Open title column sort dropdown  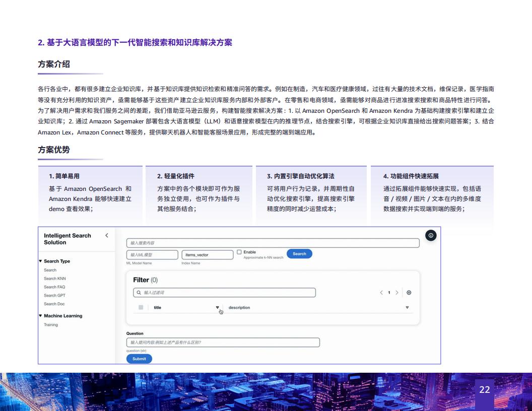(218, 308)
